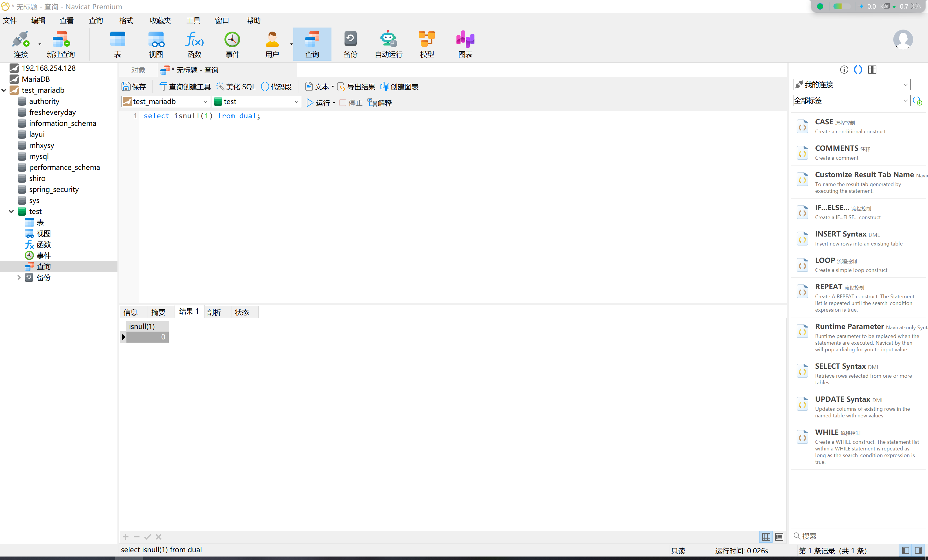Toggle the left pane visibility button

tap(906, 550)
